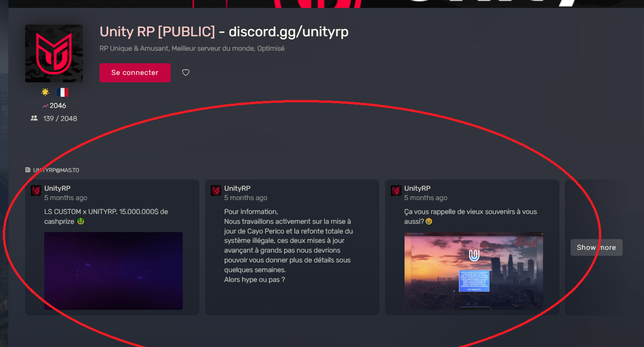Connect to the server with Se connecter
644x347 pixels.
135,73
